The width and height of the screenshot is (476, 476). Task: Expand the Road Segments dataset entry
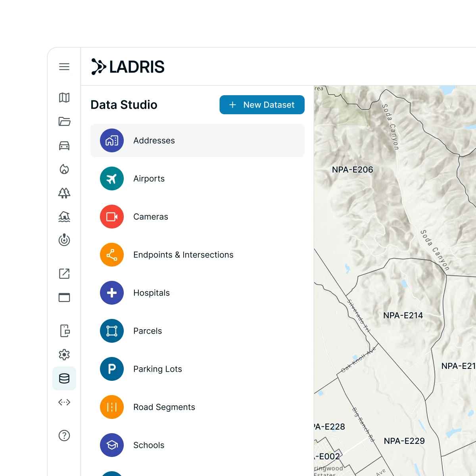(x=164, y=407)
